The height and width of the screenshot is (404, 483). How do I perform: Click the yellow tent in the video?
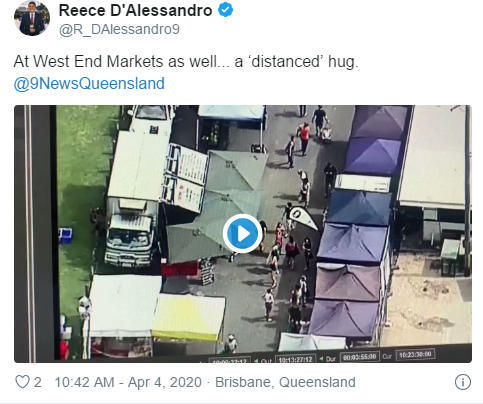tap(188, 317)
